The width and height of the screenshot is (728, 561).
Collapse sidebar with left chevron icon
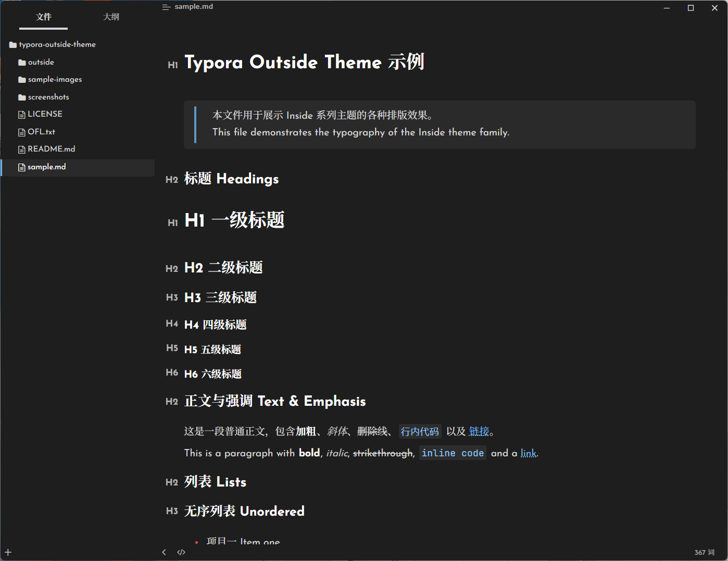coord(164,552)
